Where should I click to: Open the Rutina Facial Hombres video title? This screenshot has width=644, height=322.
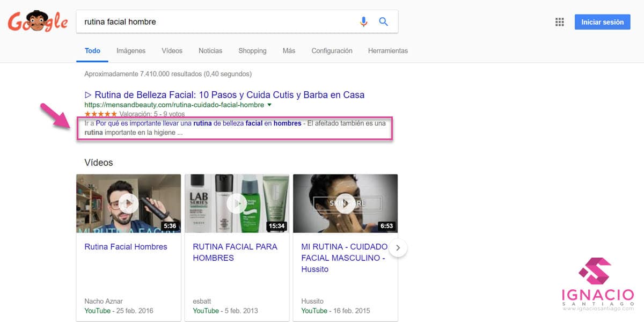126,247
